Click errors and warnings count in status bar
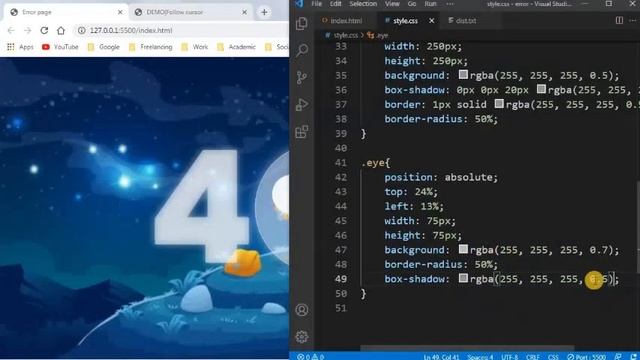 (x=310, y=357)
